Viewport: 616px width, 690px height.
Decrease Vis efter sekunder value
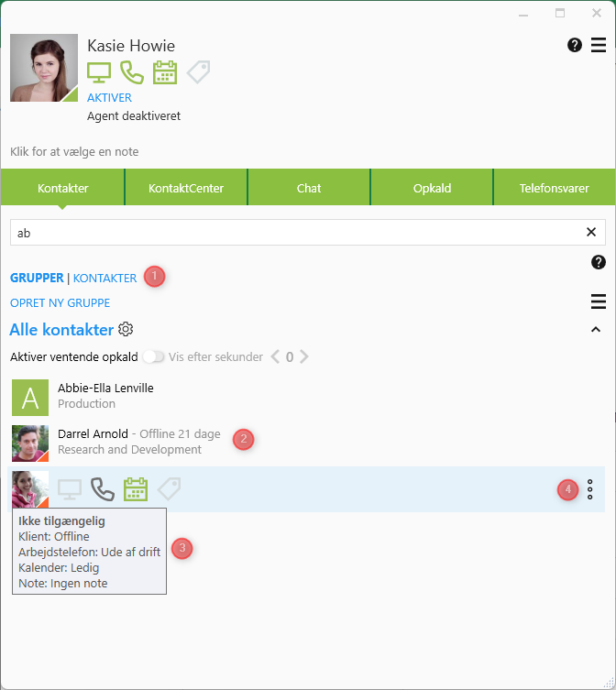coord(275,356)
